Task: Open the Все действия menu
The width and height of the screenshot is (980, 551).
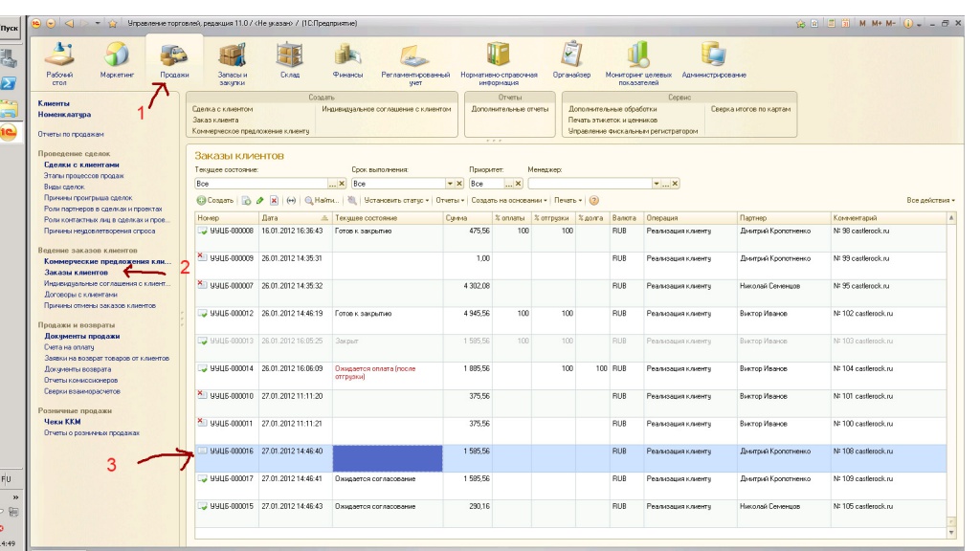Action: coord(930,201)
